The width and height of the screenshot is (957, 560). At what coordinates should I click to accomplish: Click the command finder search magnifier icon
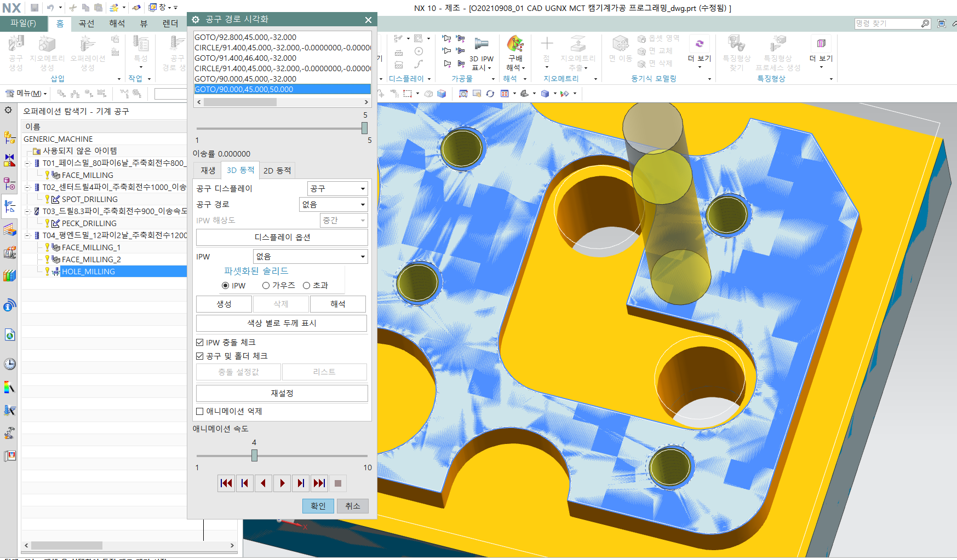point(925,24)
